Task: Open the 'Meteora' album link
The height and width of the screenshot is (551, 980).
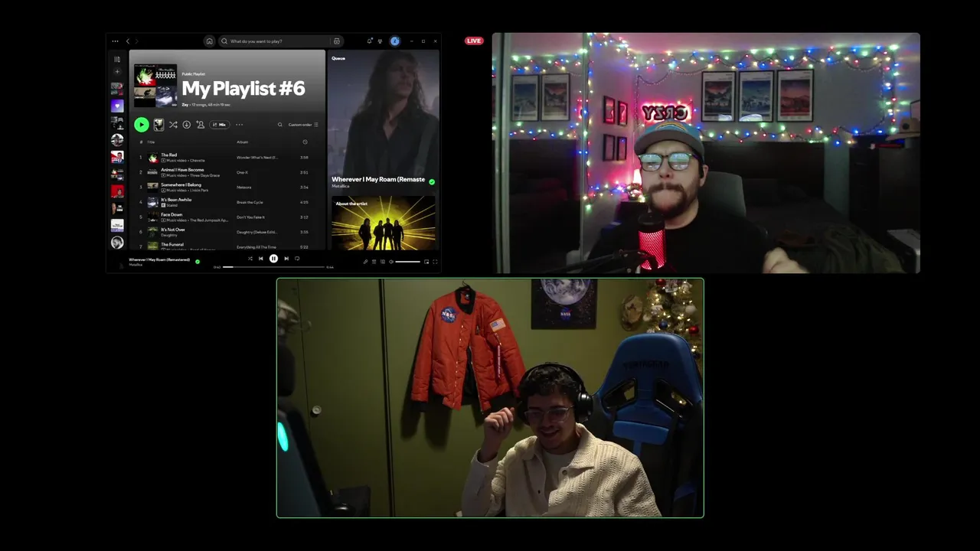Action: [x=243, y=187]
